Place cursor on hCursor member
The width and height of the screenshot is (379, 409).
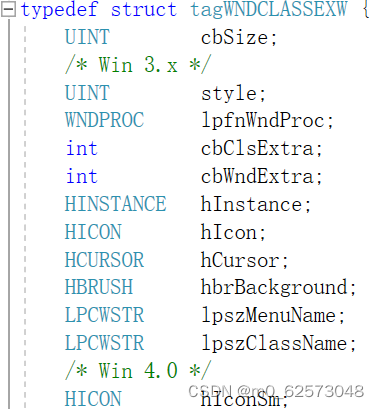click(240, 260)
